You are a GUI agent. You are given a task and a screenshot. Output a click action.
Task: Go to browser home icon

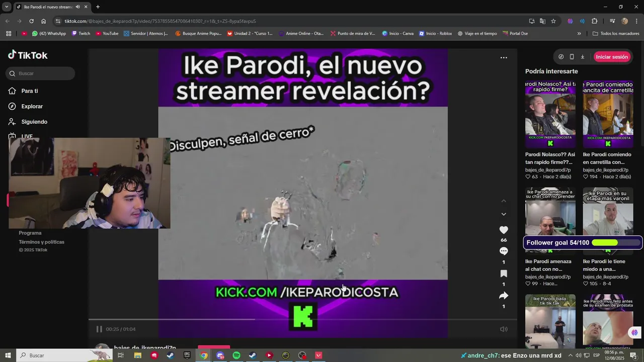pos(44,21)
